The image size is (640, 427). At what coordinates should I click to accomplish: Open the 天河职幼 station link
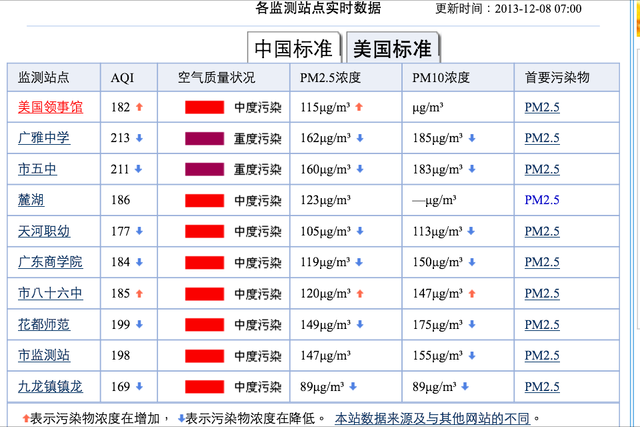44,231
